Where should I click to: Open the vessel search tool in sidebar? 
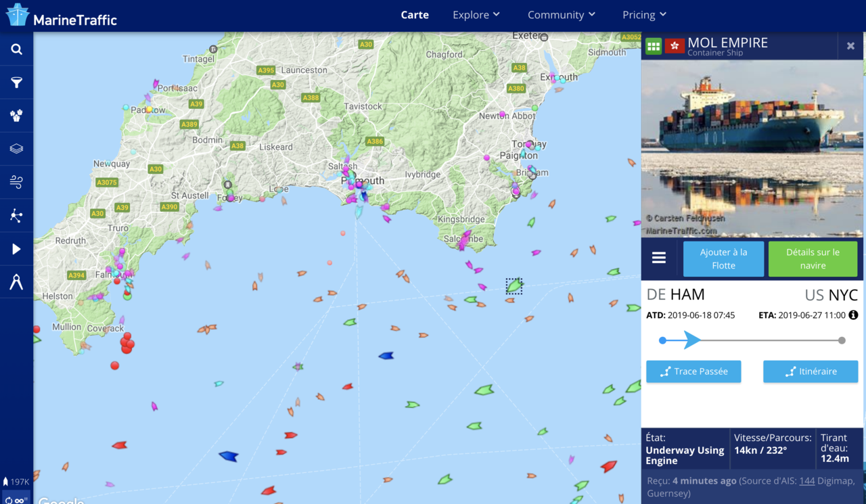click(x=16, y=49)
